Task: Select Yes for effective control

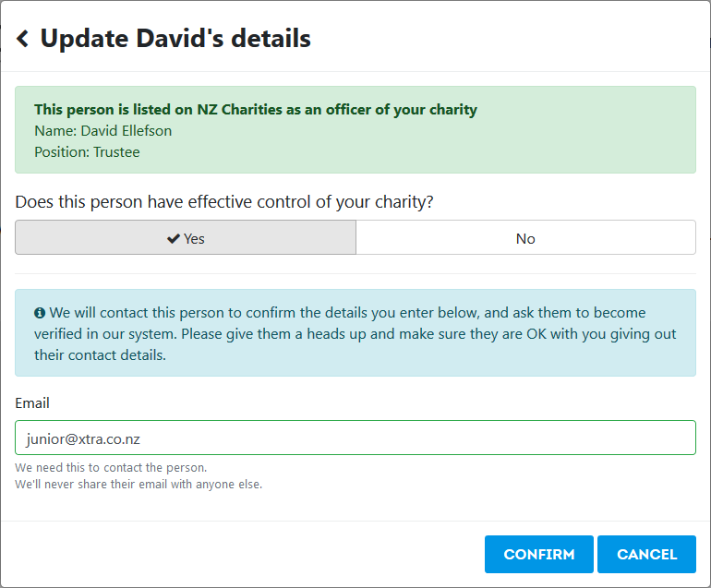Action: [x=186, y=237]
